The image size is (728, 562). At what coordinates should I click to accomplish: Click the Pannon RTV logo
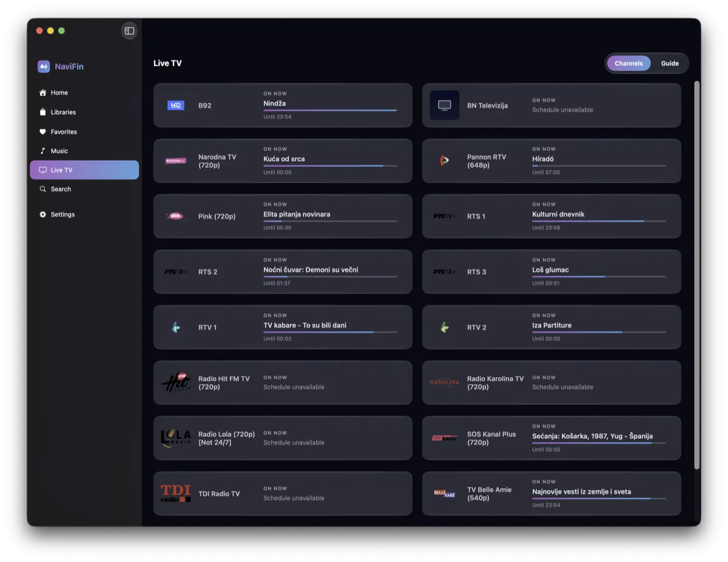coord(445,161)
